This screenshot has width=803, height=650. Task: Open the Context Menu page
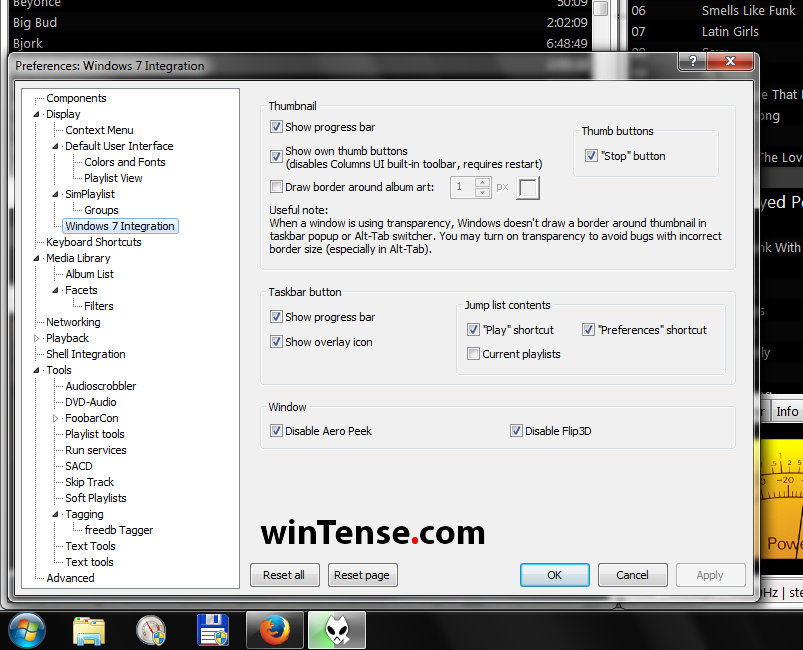coord(99,130)
